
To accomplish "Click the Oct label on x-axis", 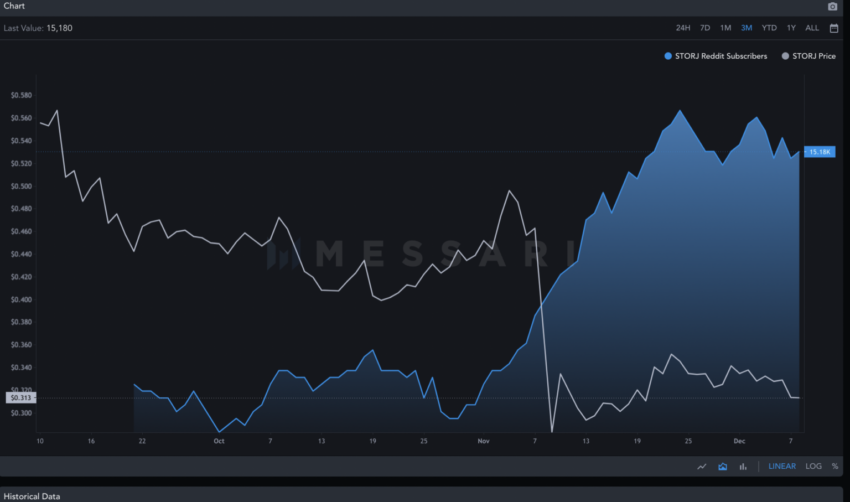I will click(x=219, y=441).
